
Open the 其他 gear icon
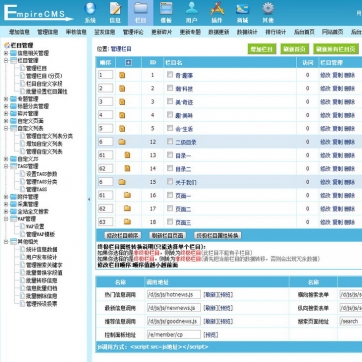click(x=268, y=9)
